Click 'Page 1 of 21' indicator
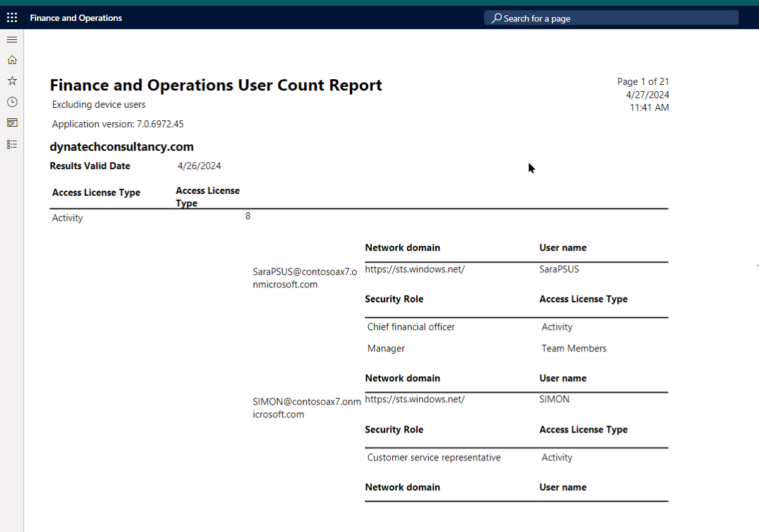 click(643, 82)
